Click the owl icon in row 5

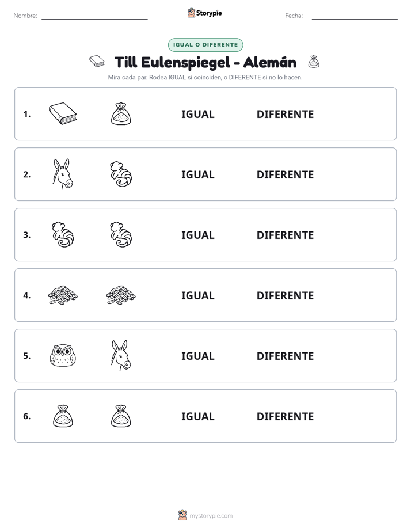point(63,356)
